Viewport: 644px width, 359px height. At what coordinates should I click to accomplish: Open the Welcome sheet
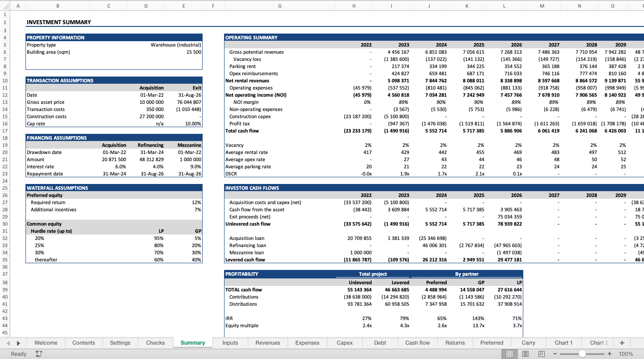[x=46, y=342]
